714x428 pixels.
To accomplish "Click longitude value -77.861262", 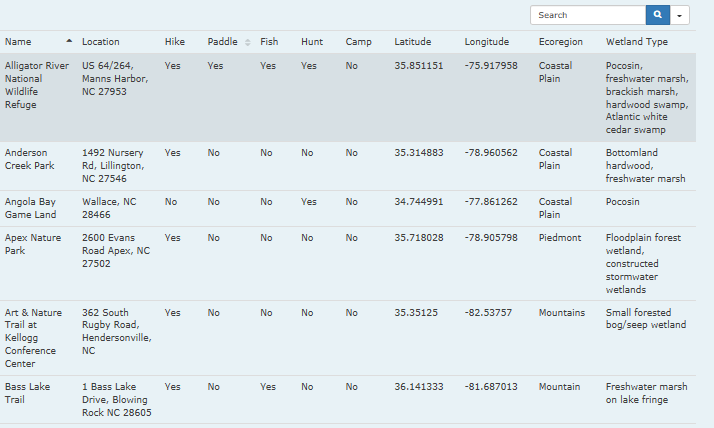I will [491, 202].
